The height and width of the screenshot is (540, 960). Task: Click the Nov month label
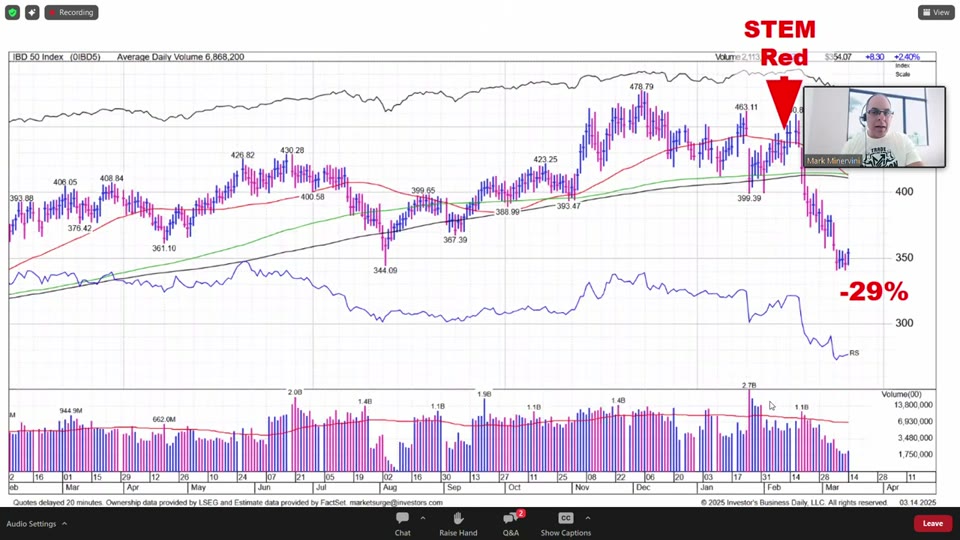point(582,488)
